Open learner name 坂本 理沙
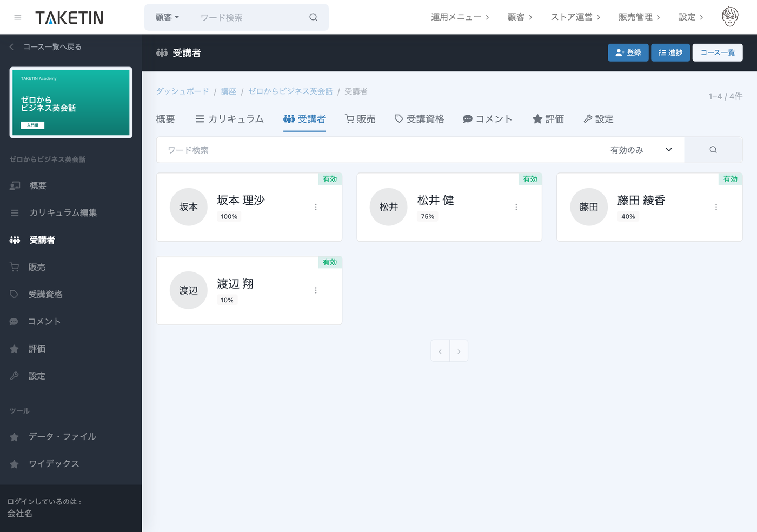This screenshot has height=532, width=757. (x=241, y=200)
